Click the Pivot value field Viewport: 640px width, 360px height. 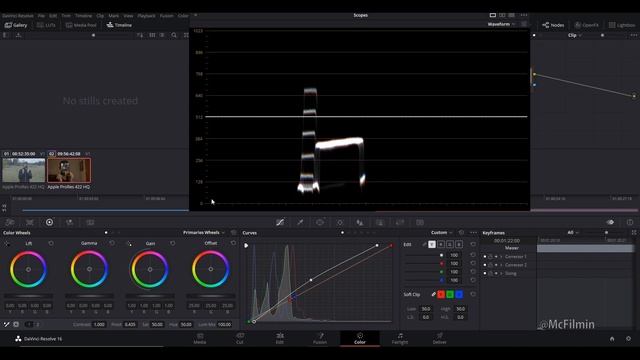click(x=130, y=324)
